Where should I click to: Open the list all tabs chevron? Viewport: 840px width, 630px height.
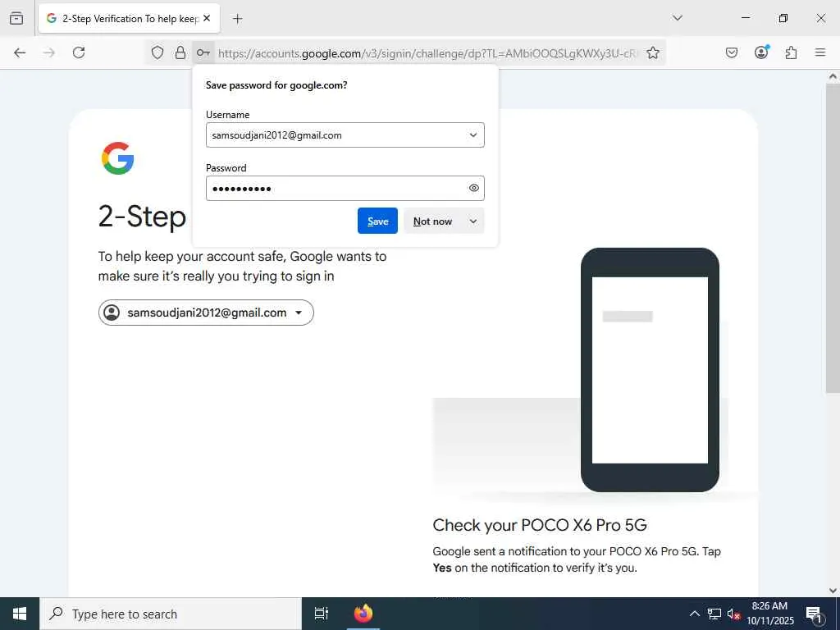pos(677,18)
